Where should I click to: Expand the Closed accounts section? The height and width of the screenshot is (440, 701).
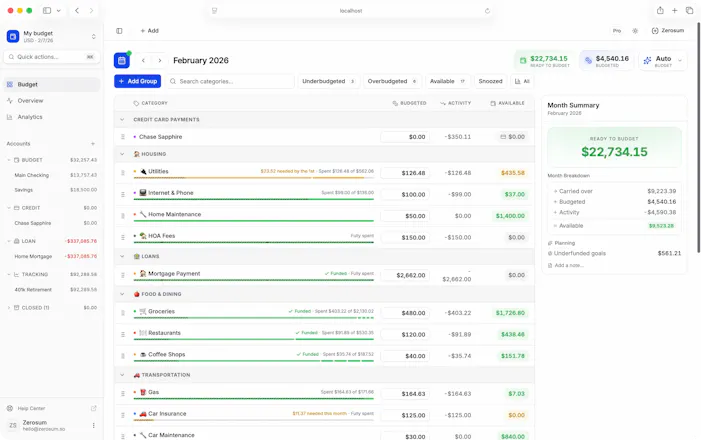tap(9, 308)
